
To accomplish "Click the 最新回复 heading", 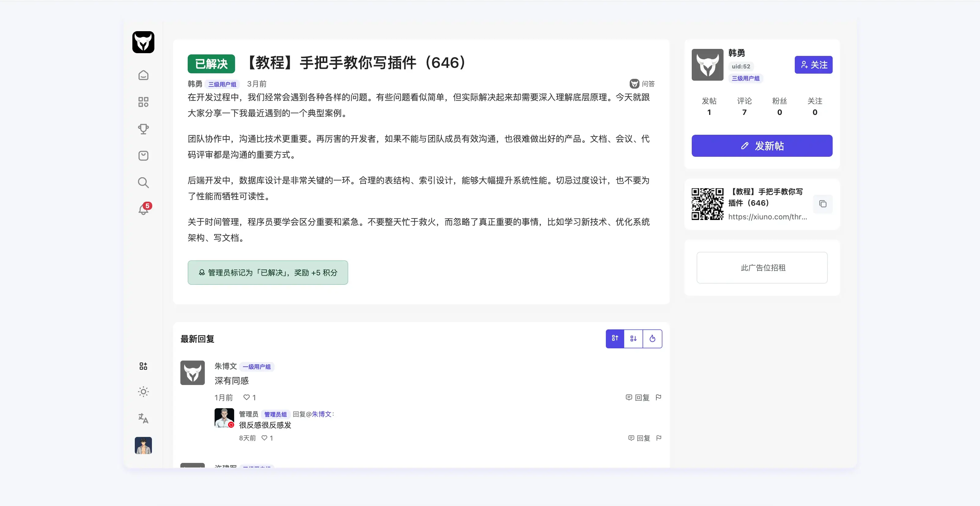I will pyautogui.click(x=197, y=339).
